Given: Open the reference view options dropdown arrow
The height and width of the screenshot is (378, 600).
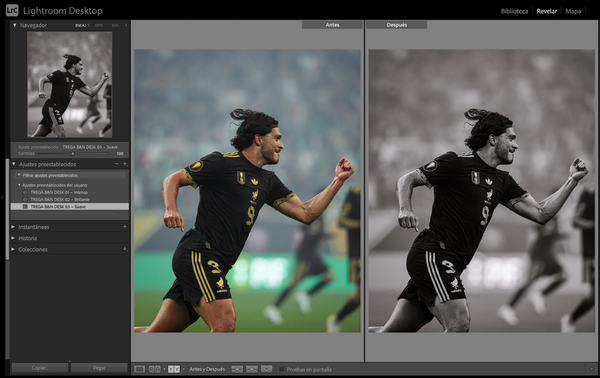Looking at the screenshot, I should 164,369.
